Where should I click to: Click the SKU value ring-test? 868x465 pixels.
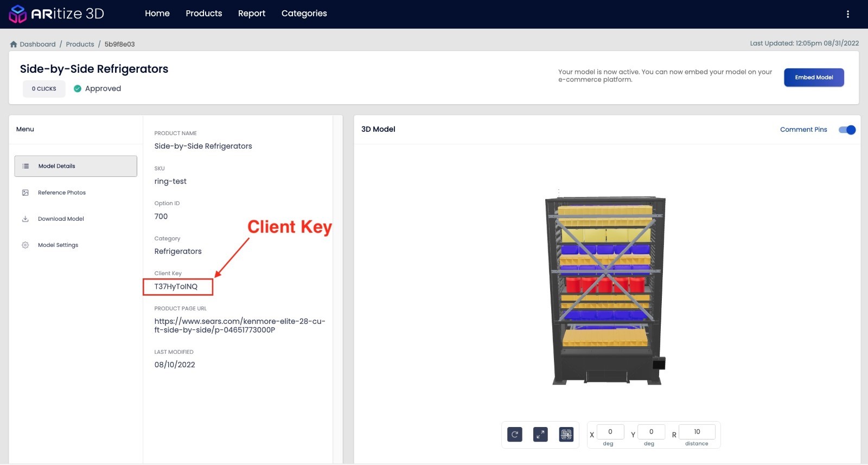click(170, 181)
